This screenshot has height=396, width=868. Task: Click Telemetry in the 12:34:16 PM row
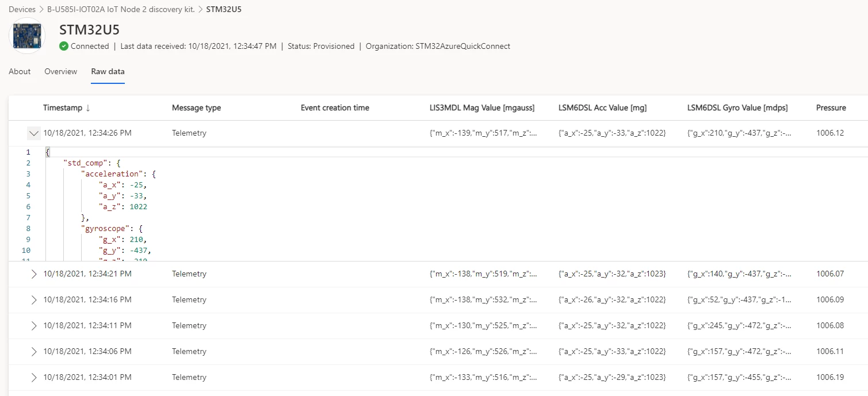pos(189,300)
